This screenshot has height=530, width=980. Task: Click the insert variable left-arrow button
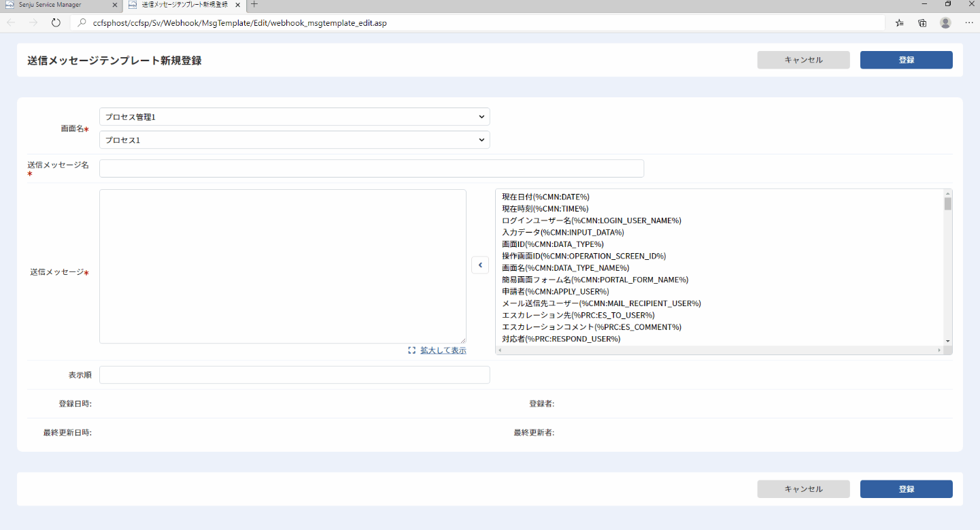pos(480,265)
